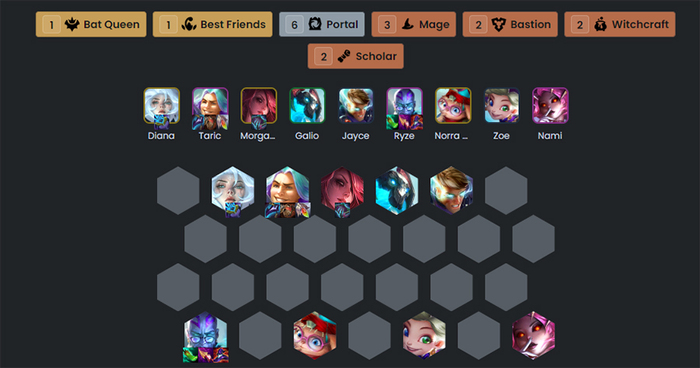Select Nami hexagon on the board

pyautogui.click(x=533, y=335)
